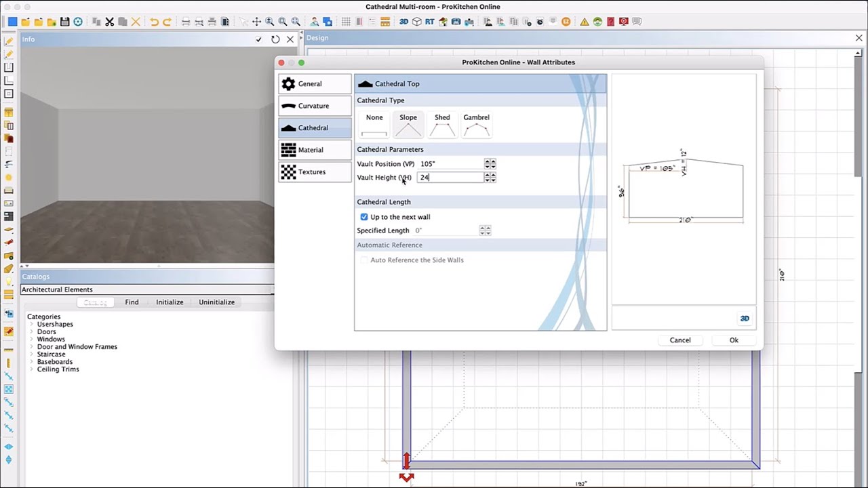This screenshot has height=488, width=868.
Task: Click the Specified Length input field
Action: pos(446,230)
